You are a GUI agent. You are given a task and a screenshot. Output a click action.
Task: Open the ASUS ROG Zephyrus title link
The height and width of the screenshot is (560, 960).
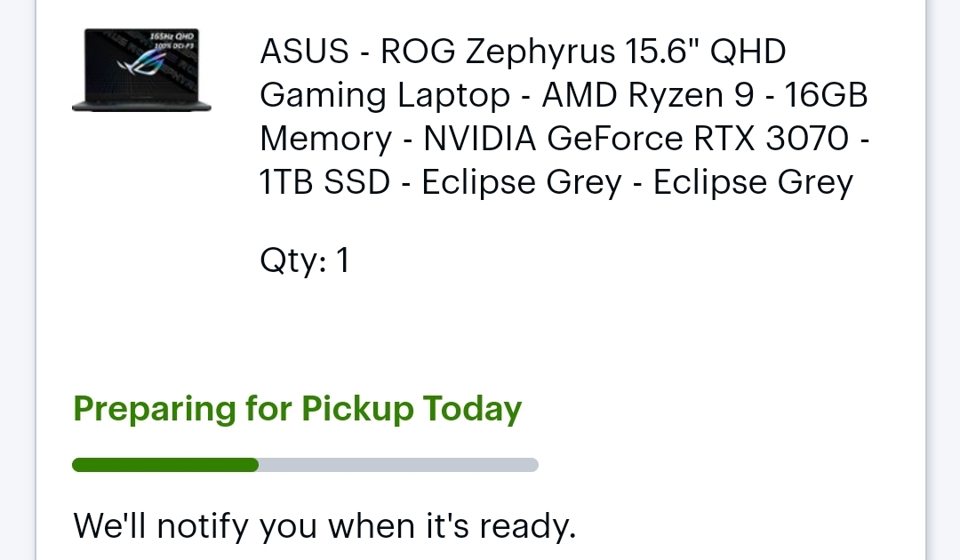564,116
